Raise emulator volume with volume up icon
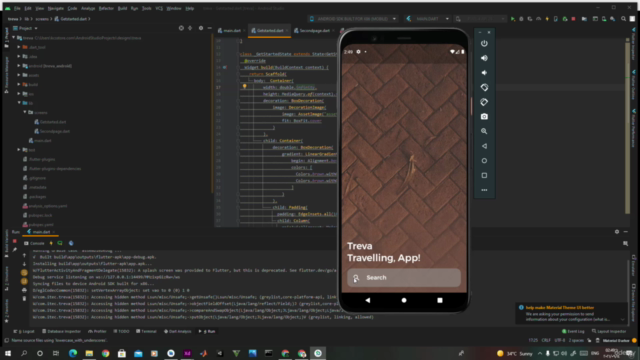 484,58
